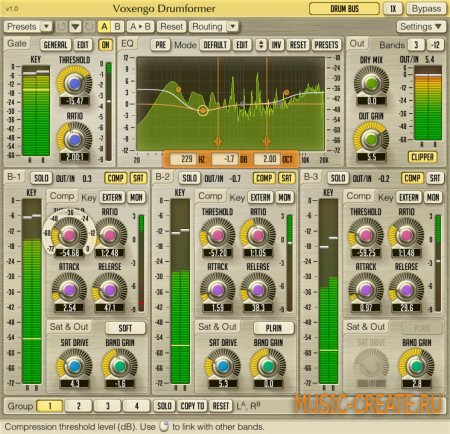Open the EQ Mode DEFAULT selector
450x434 pixels.
point(215,45)
